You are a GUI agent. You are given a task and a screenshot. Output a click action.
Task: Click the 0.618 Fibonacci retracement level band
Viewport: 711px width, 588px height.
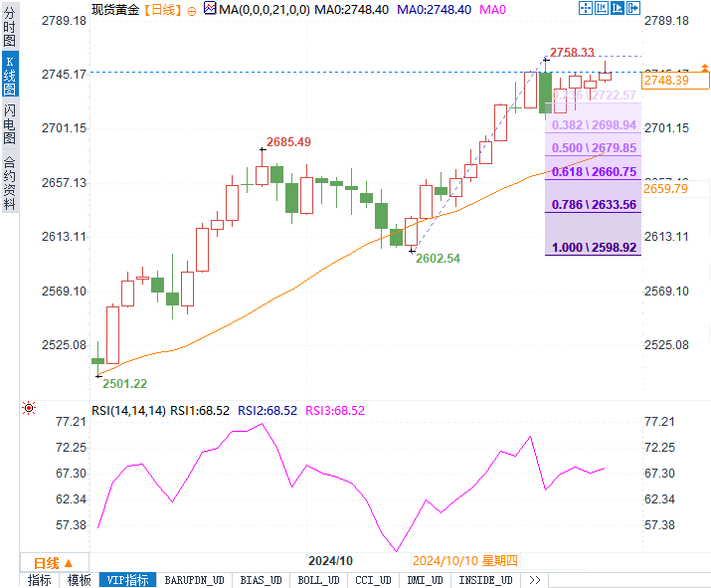(593, 172)
